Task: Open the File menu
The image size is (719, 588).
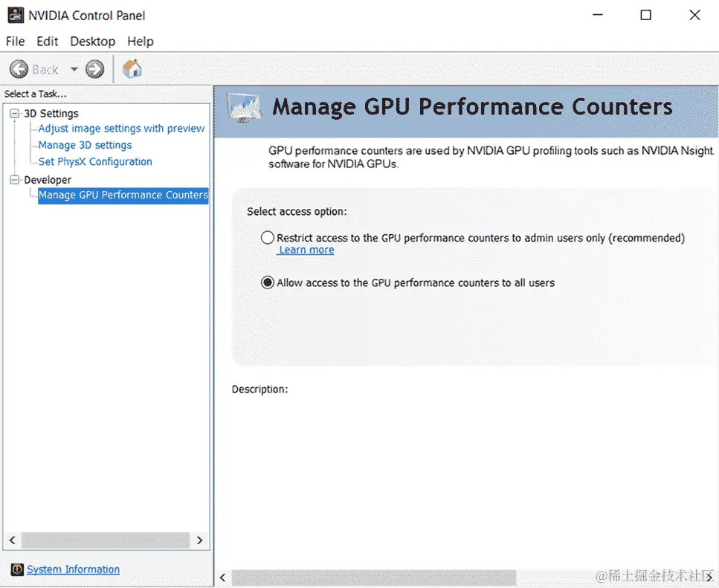Action: tap(15, 41)
